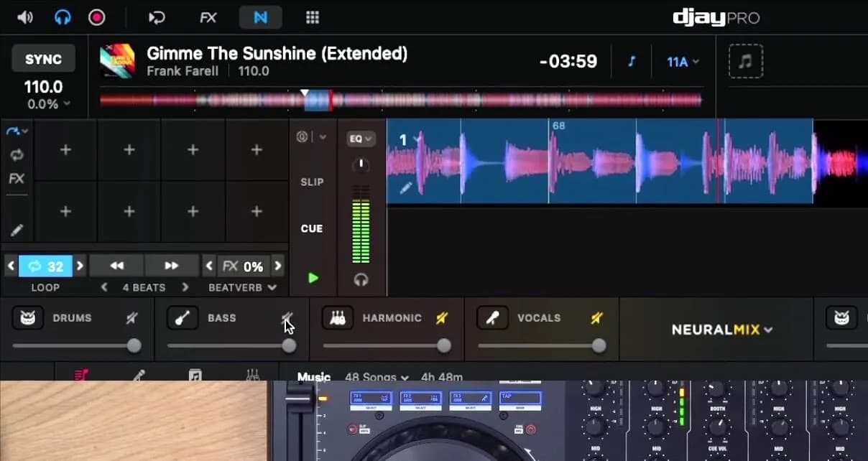Mute the DRUMS stem
Screen dimensions: 868x461
coord(131,318)
